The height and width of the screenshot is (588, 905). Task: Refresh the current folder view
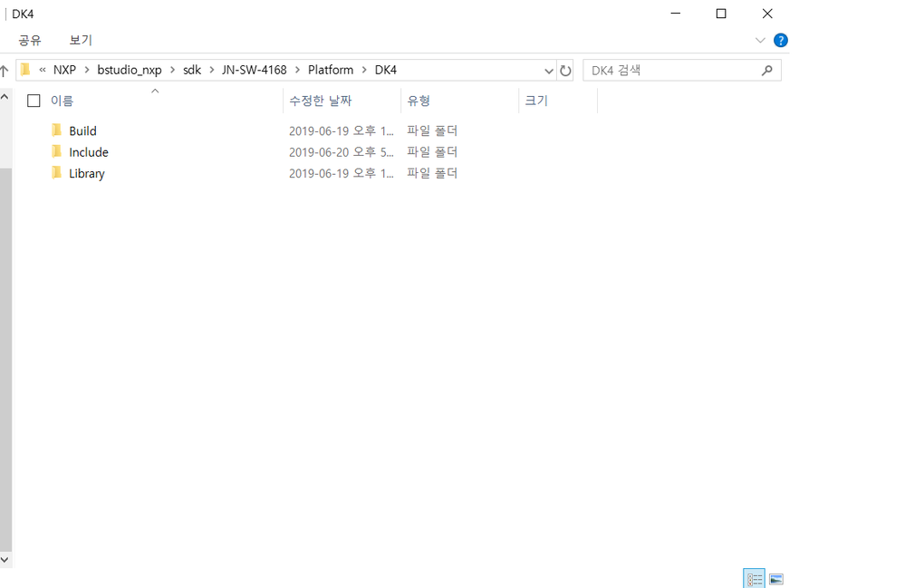coord(565,71)
